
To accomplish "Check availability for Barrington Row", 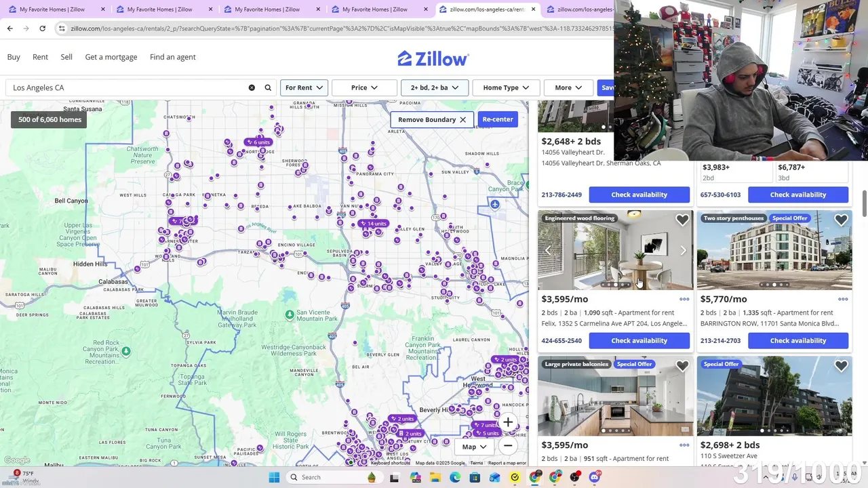I will pos(798,341).
